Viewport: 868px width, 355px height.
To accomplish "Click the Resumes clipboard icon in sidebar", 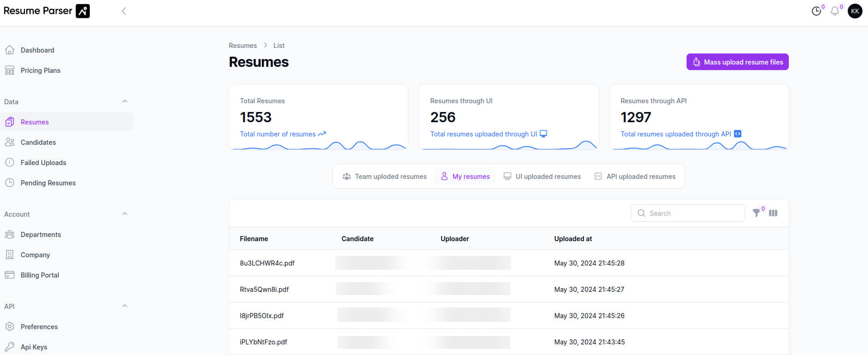I will point(10,122).
